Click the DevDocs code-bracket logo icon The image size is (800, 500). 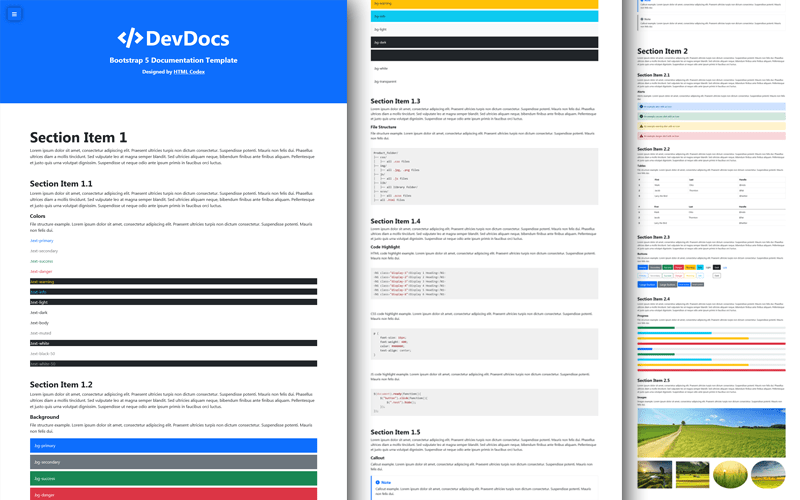pyautogui.click(x=130, y=38)
